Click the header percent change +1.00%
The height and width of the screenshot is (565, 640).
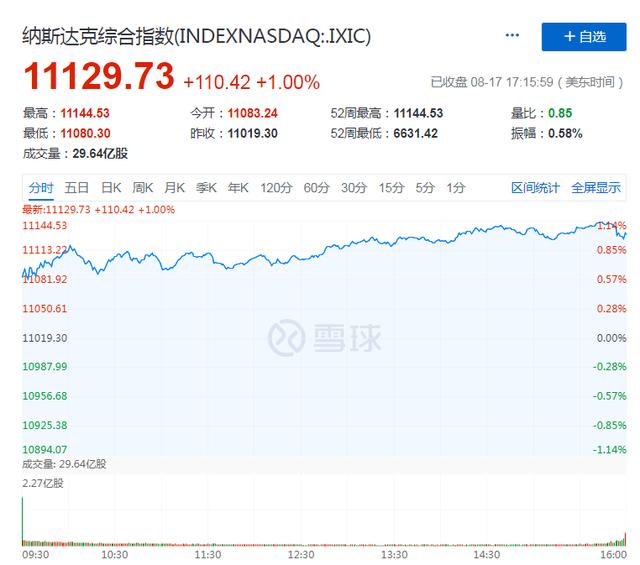[288, 82]
